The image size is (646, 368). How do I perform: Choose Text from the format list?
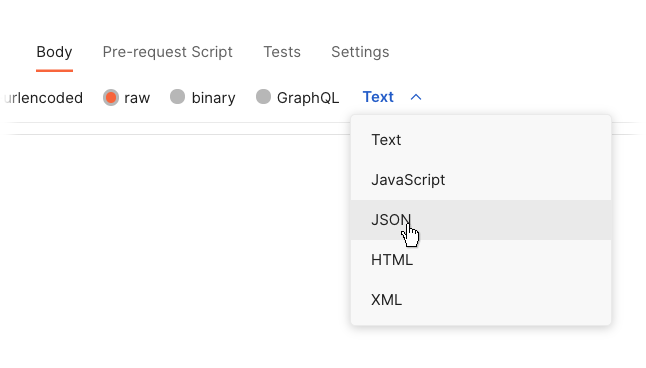tap(481, 140)
